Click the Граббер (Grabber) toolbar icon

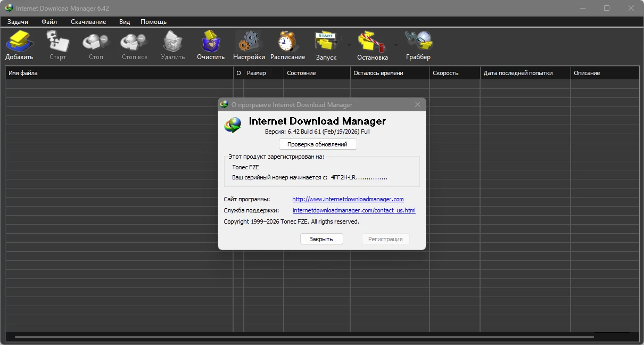[418, 45]
